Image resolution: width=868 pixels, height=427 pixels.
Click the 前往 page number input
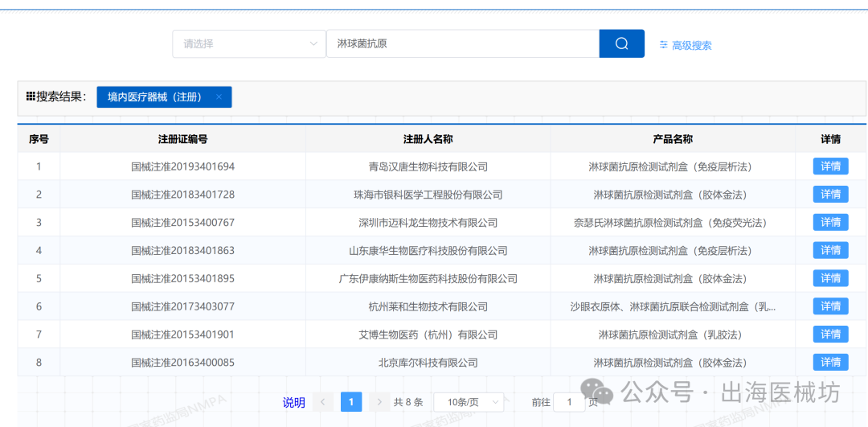click(x=568, y=402)
